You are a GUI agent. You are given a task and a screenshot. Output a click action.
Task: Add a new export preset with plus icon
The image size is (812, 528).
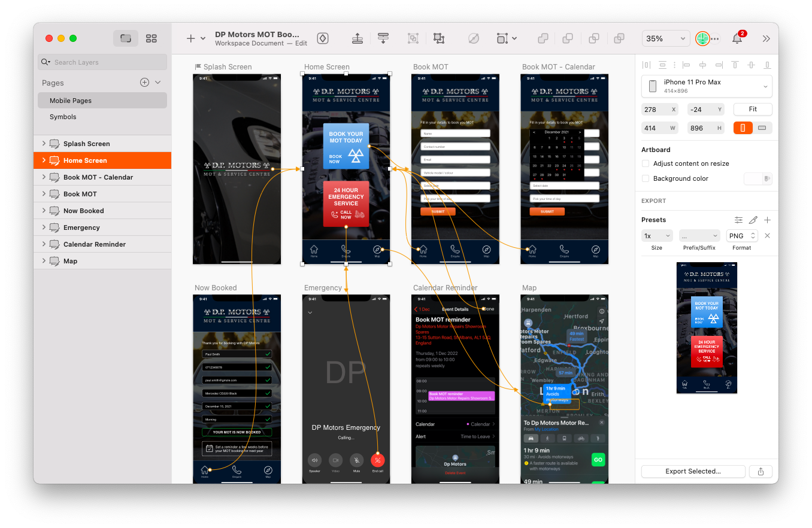tap(767, 220)
